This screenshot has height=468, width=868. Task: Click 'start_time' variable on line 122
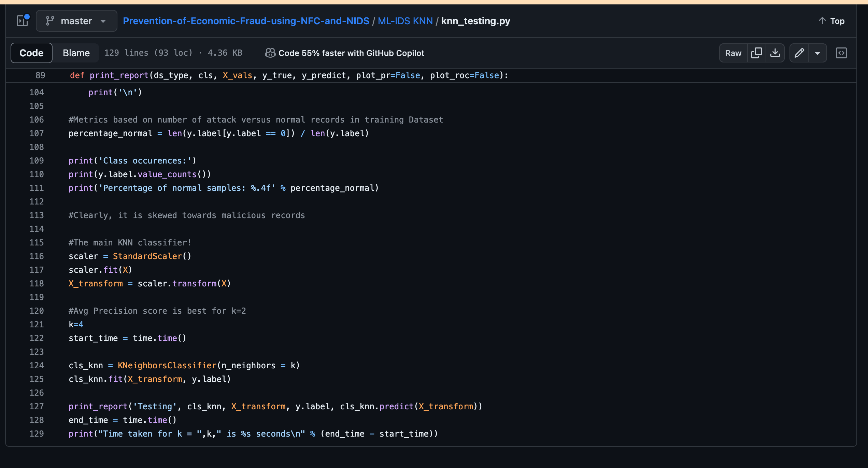tap(93, 338)
